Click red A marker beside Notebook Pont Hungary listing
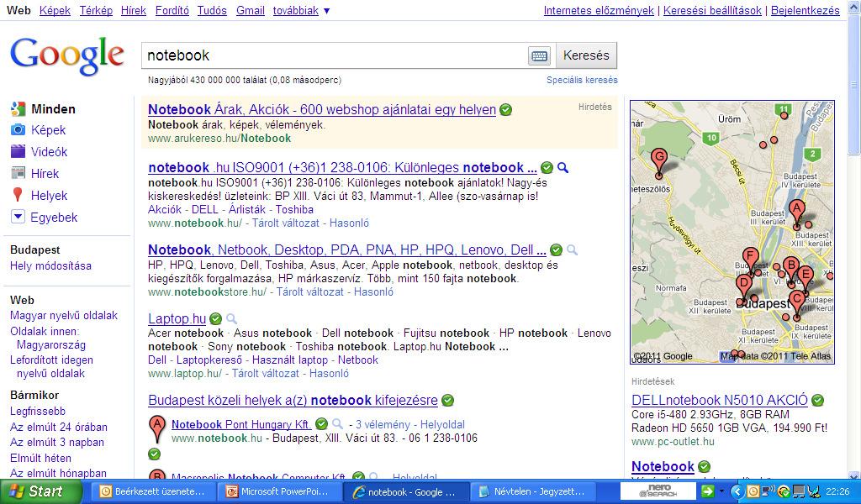861x504 pixels. click(157, 429)
